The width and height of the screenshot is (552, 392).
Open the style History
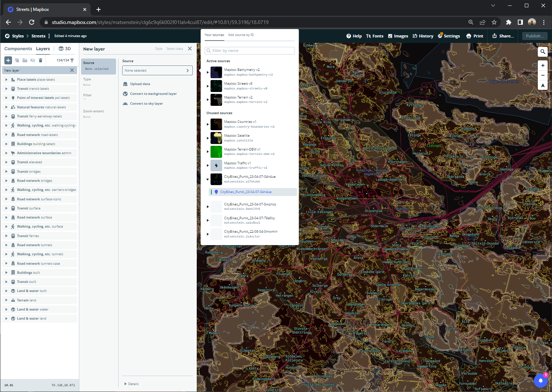423,36
